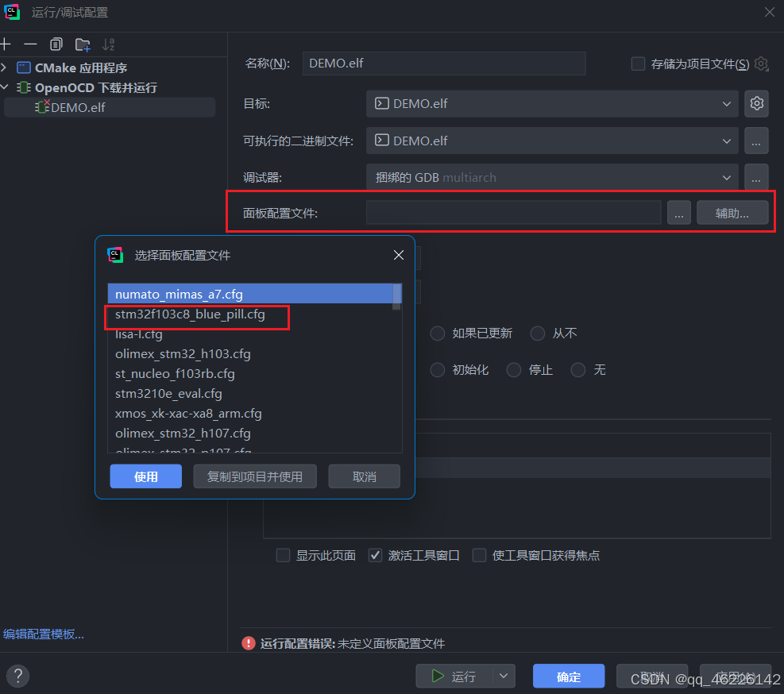
Task: Create new configuration folder
Action: coord(83,44)
